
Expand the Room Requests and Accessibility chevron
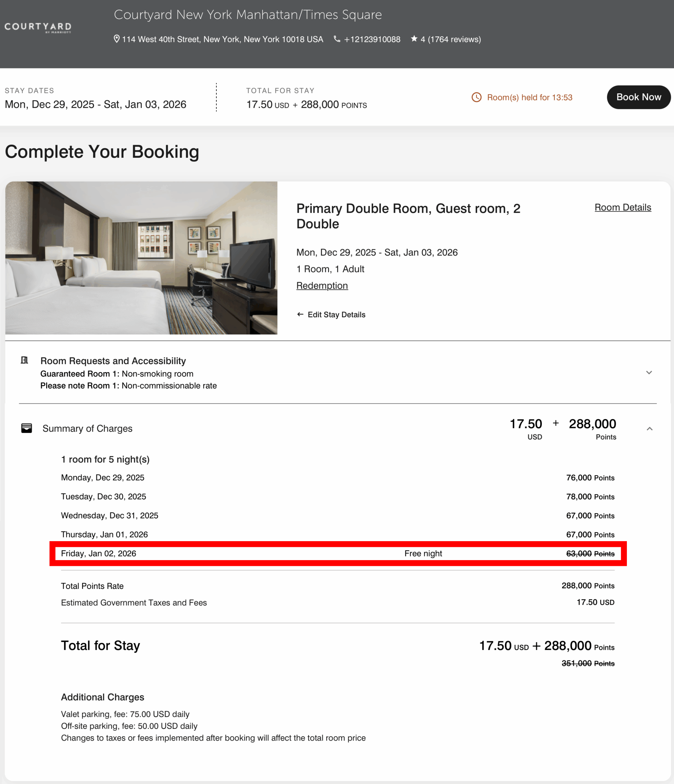[x=649, y=372]
